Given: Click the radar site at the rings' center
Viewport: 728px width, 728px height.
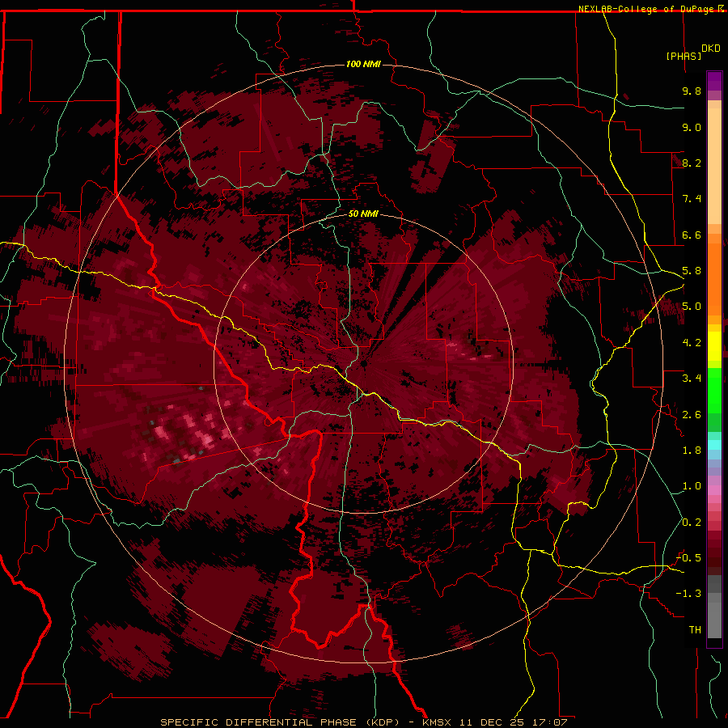Looking at the screenshot, I should pos(363,363).
